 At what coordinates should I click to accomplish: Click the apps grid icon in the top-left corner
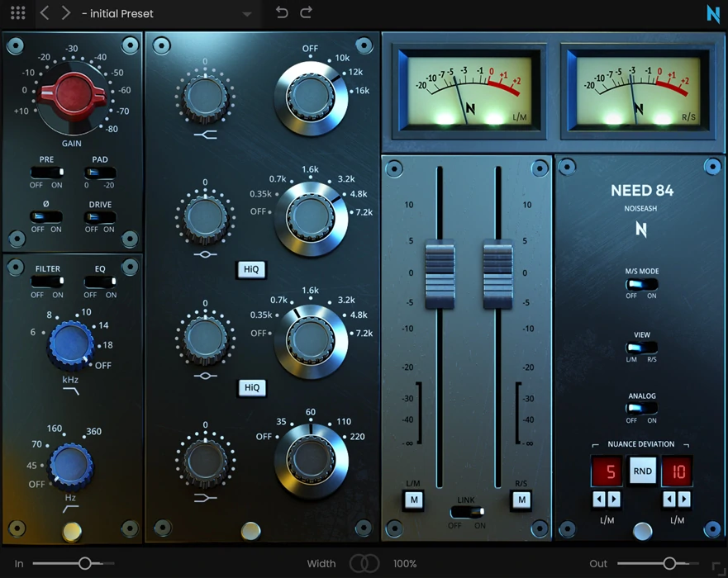point(17,13)
